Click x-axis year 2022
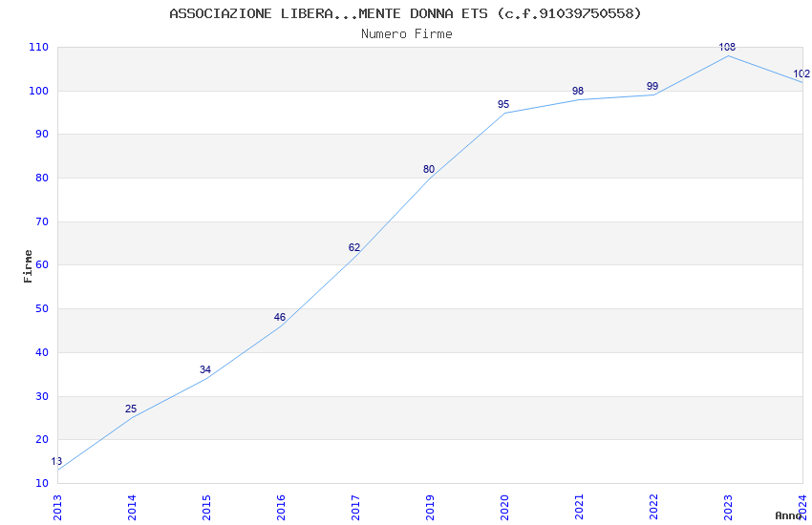This screenshot has height=525, width=812. 654,508
